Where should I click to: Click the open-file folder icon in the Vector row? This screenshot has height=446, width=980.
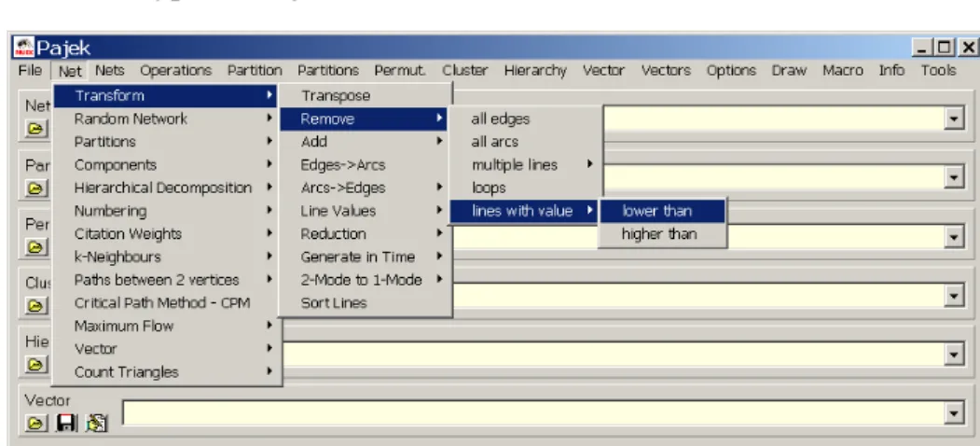[35, 424]
